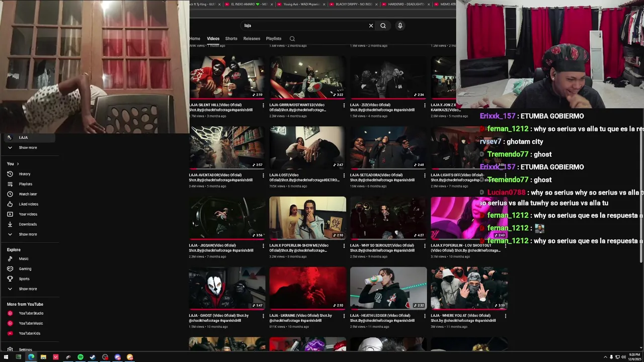Open LAJA-LOST video title link
Image resolution: width=644 pixels, height=362 pixels.
click(x=304, y=177)
